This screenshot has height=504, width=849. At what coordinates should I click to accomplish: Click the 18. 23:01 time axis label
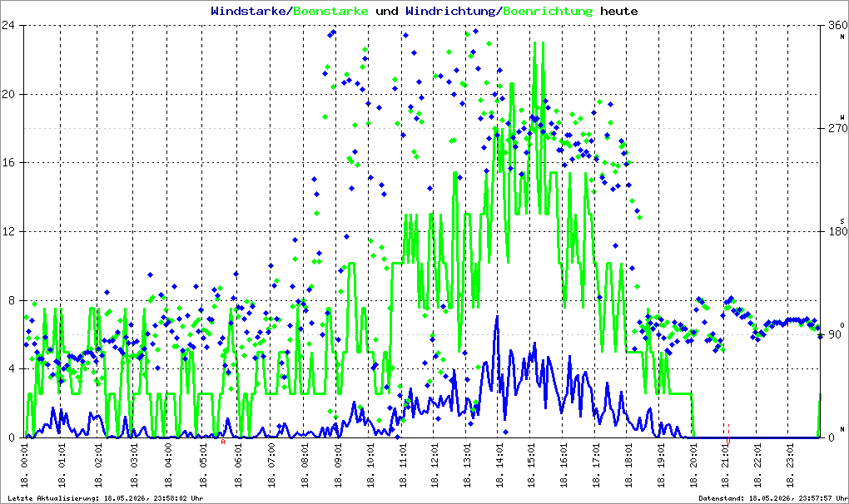pyautogui.click(x=791, y=465)
